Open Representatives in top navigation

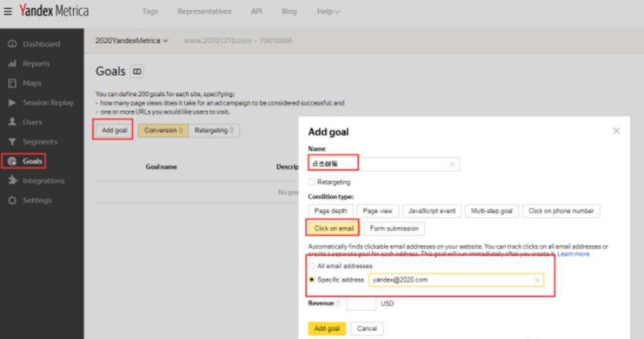tap(204, 11)
